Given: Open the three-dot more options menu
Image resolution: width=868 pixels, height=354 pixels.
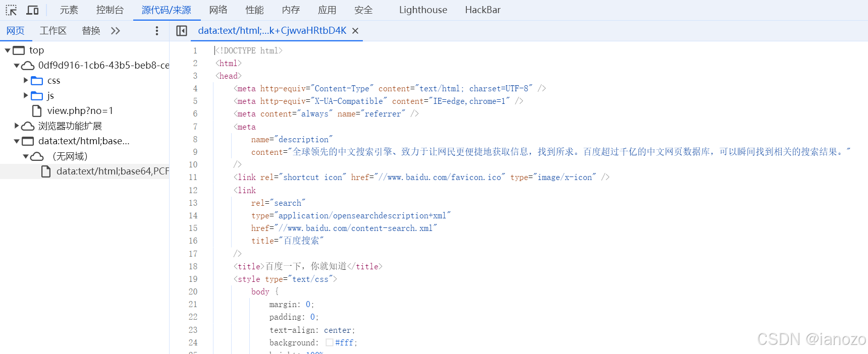Looking at the screenshot, I should pos(157,31).
